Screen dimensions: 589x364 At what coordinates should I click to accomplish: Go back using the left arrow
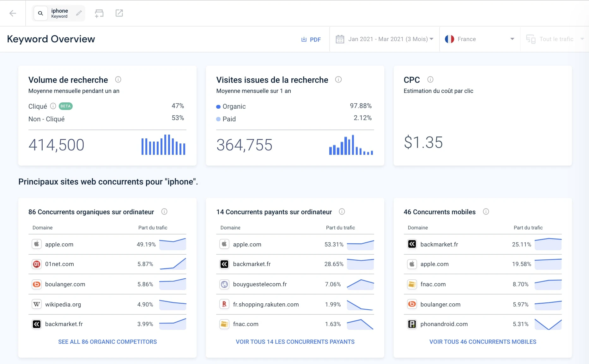point(13,13)
